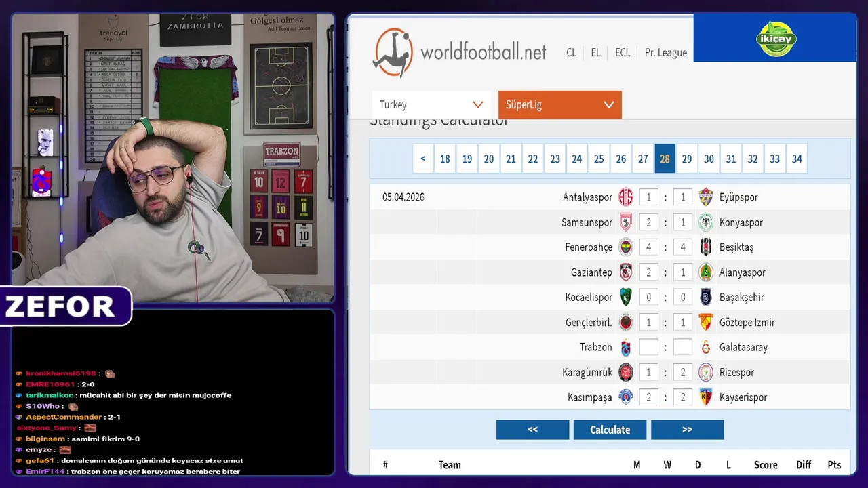Click the Galatasaray club crest

[706, 347]
